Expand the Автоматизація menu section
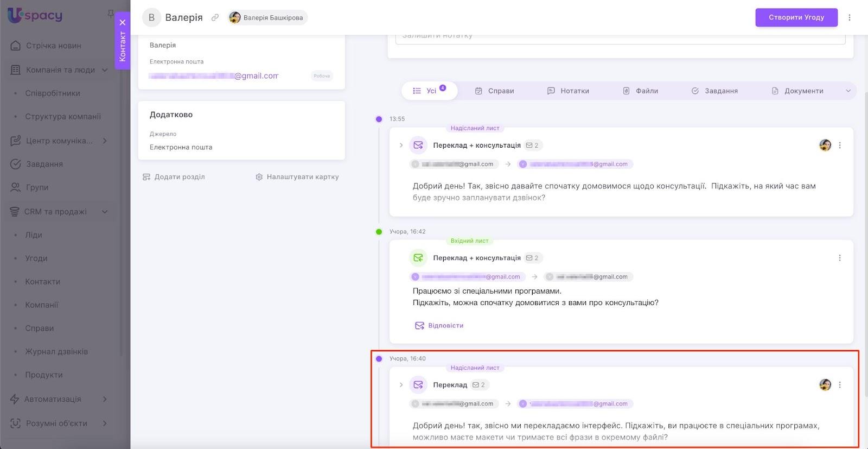The width and height of the screenshot is (868, 449). [105, 399]
